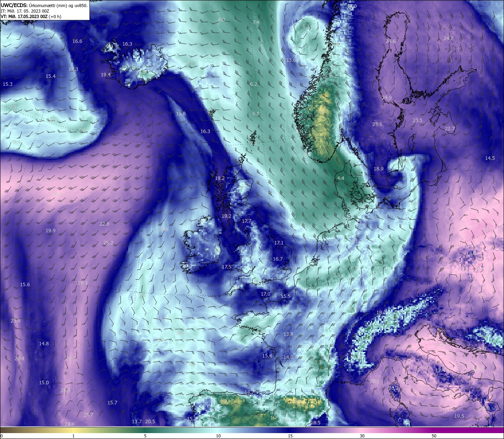Click the map value 15.6
Screen dimensions: 504x439
25,285
